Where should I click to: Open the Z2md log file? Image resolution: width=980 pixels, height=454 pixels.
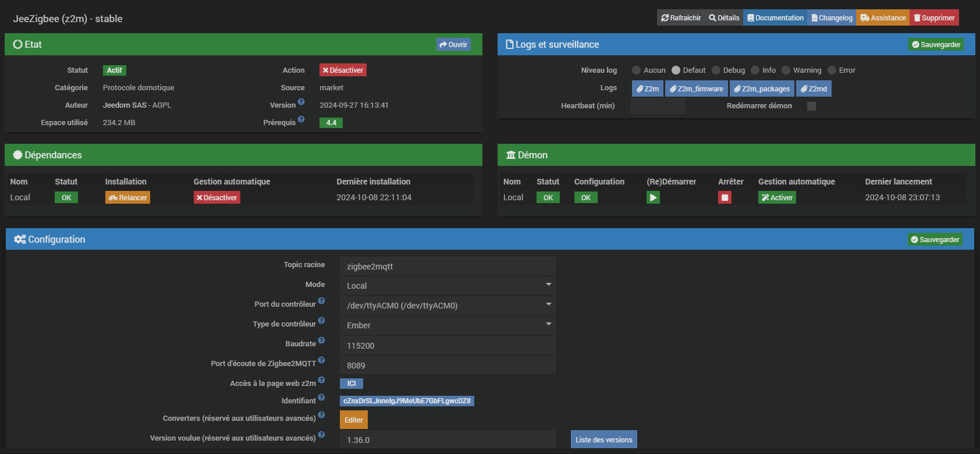[x=814, y=88]
